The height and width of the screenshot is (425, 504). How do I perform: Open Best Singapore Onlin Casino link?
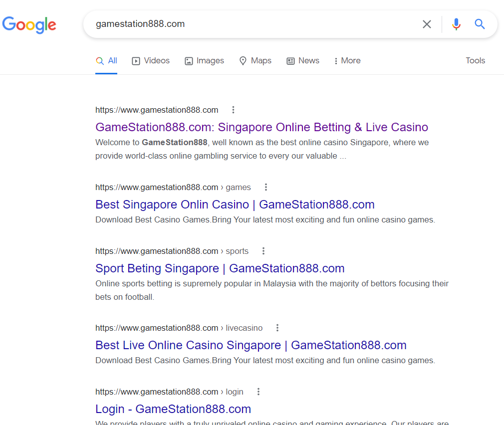click(235, 205)
